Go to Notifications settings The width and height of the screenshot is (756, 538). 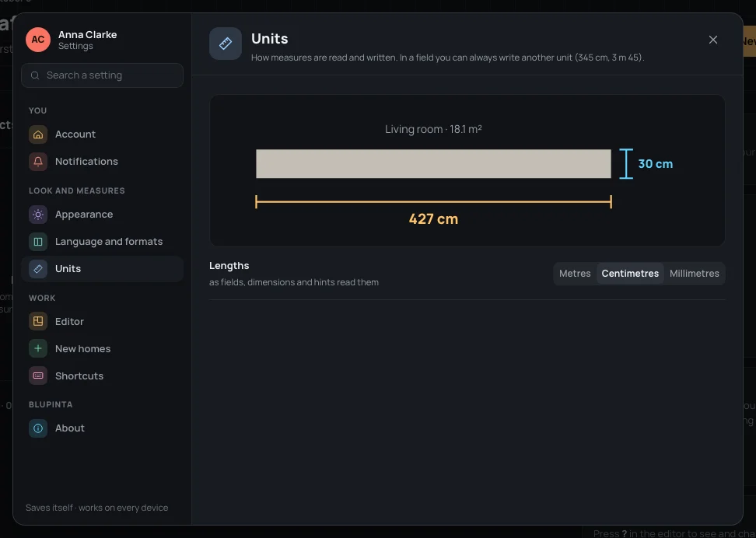tap(102, 162)
